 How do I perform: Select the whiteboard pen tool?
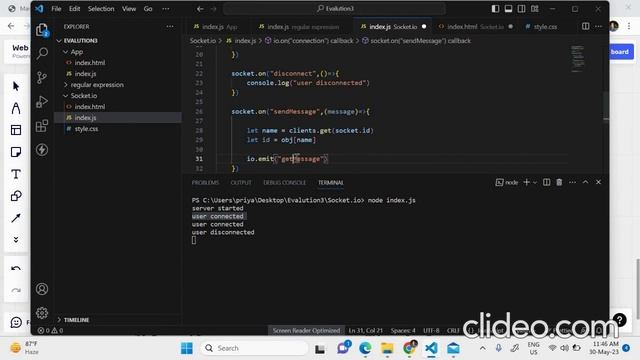[16, 108]
